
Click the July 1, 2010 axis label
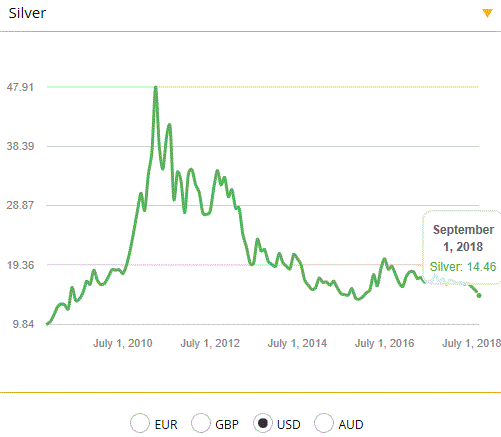[123, 343]
